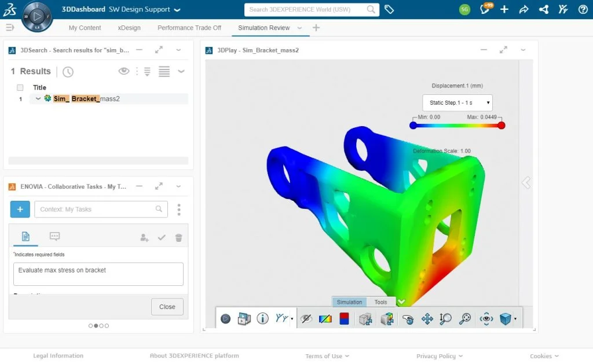Image resolution: width=593 pixels, height=364 pixels.
Task: Open the Static Step.1 dropdown
Action: [457, 102]
